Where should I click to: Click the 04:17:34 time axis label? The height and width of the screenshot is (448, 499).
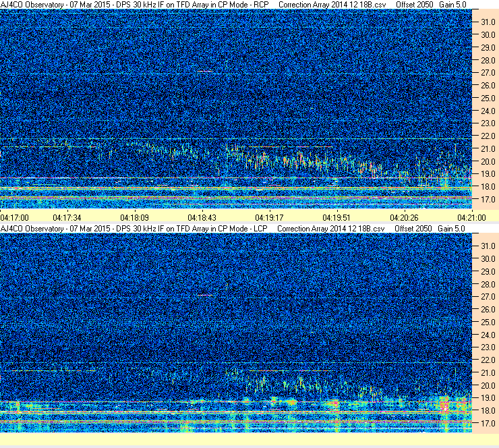(67, 218)
